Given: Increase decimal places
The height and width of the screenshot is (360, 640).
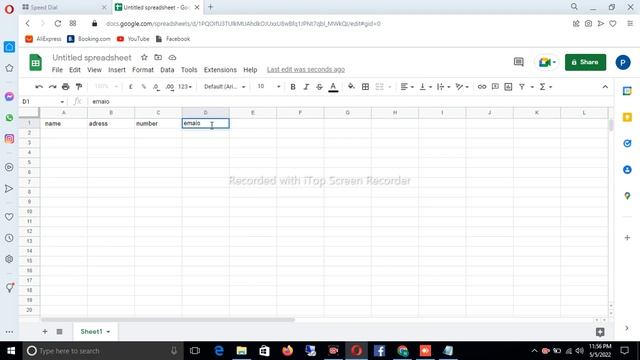Looking at the screenshot, I should pos(170,87).
